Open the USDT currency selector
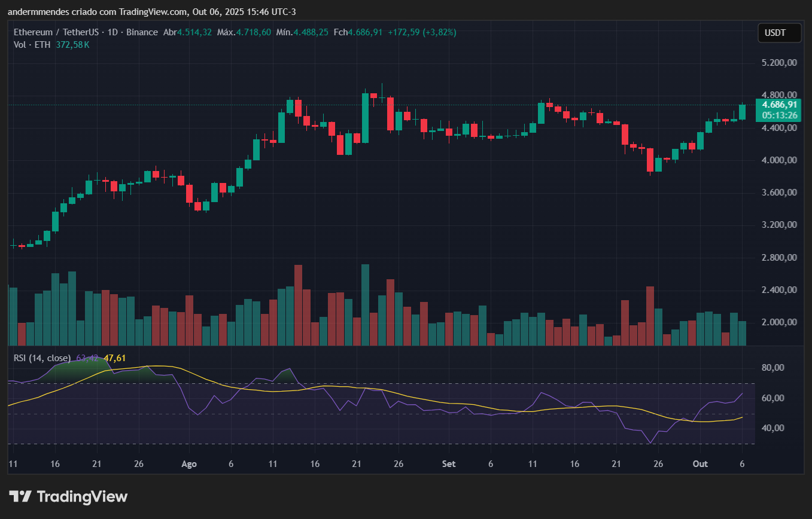This screenshot has width=812, height=519. click(x=779, y=33)
